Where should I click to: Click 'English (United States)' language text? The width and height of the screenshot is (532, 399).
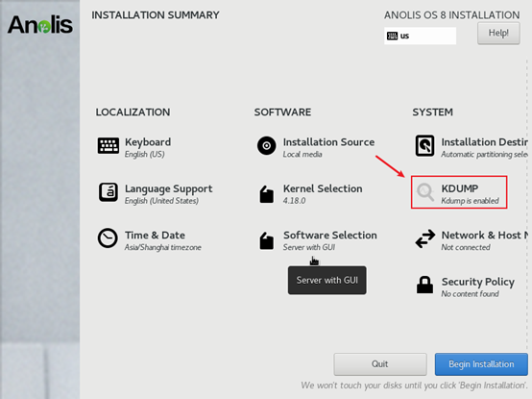tap(161, 201)
